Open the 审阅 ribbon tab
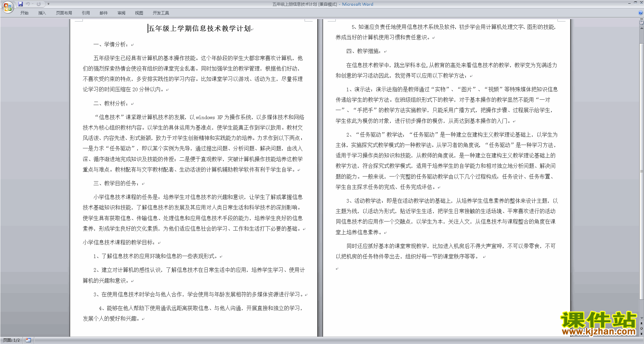The width and height of the screenshot is (644, 344). click(x=121, y=13)
